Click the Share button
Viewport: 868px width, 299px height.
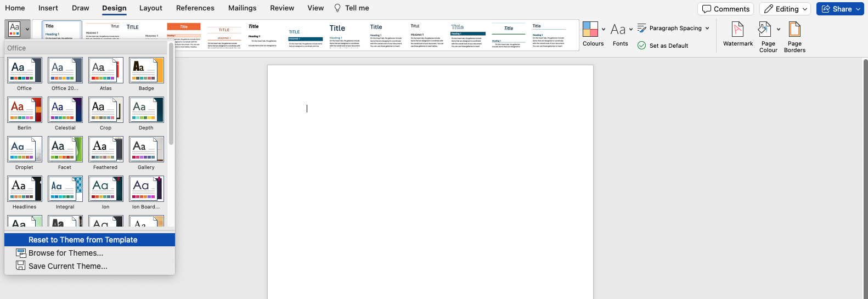pyautogui.click(x=839, y=9)
